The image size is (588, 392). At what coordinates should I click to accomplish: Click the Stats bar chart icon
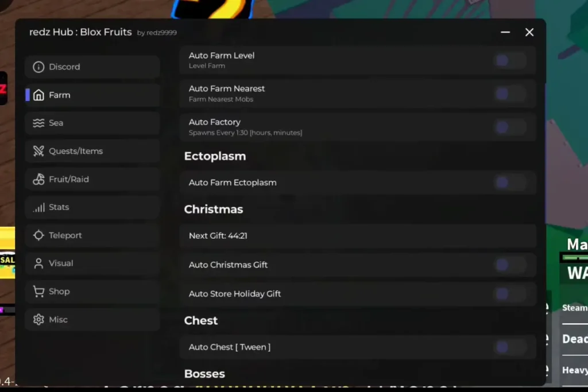pos(38,207)
